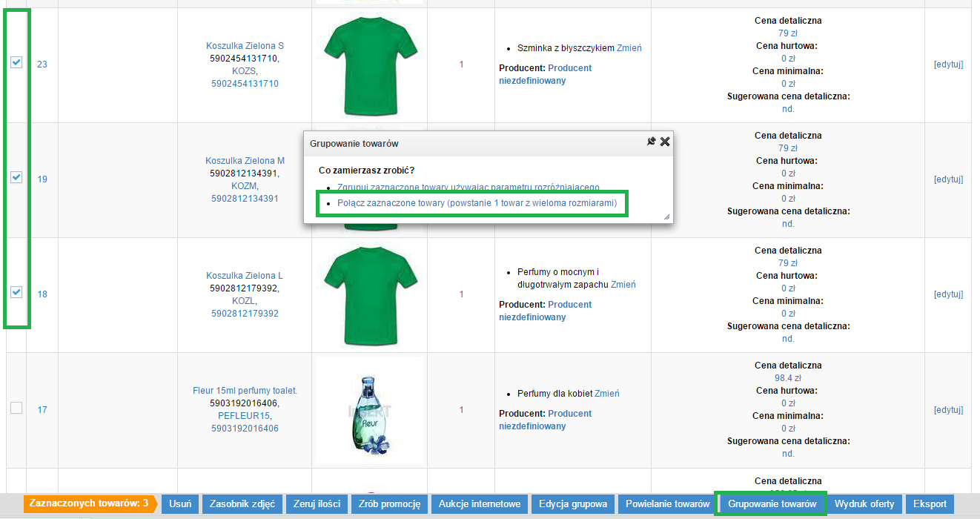Click the Eksport button
Viewport: 980px width, 519px height.
pyautogui.click(x=930, y=504)
